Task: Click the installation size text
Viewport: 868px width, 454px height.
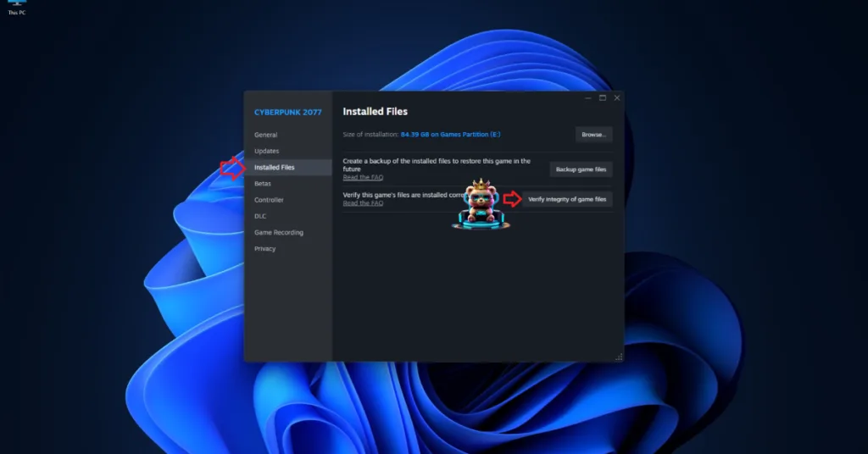Action: click(450, 135)
